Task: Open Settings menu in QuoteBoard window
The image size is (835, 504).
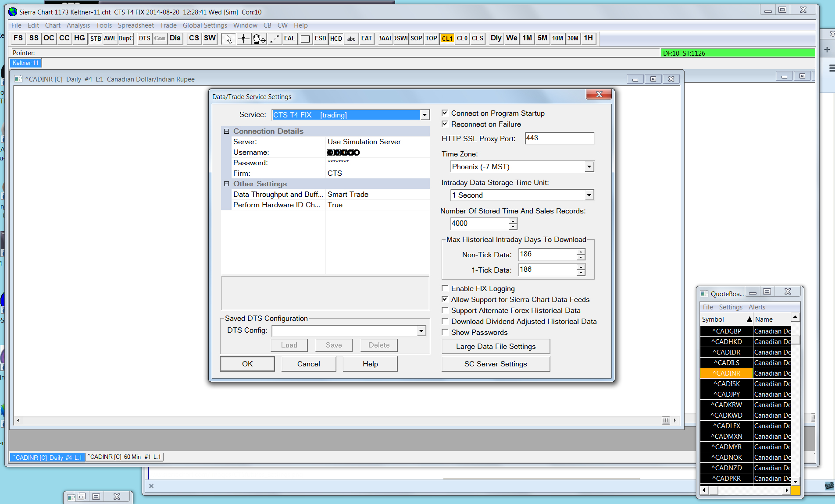Action: tap(731, 307)
